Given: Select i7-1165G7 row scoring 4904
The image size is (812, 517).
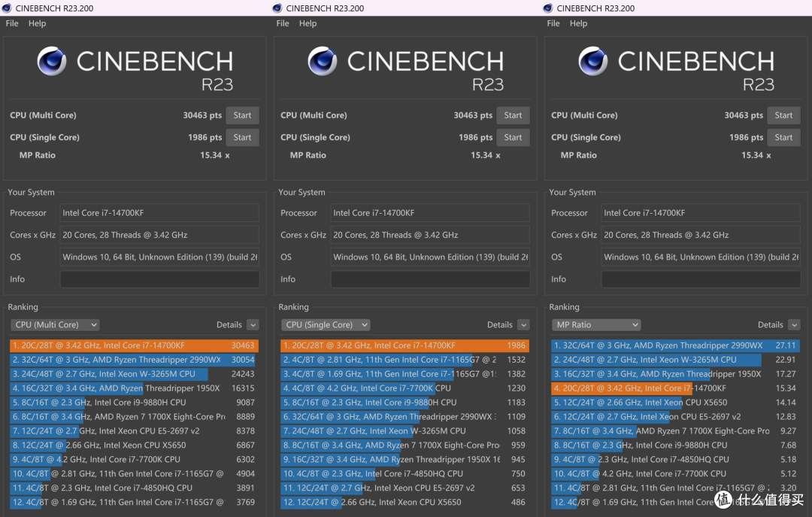Looking at the screenshot, I should [x=134, y=473].
